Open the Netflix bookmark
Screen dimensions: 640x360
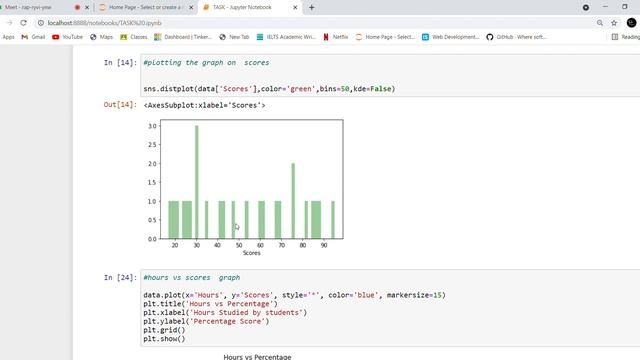click(336, 37)
